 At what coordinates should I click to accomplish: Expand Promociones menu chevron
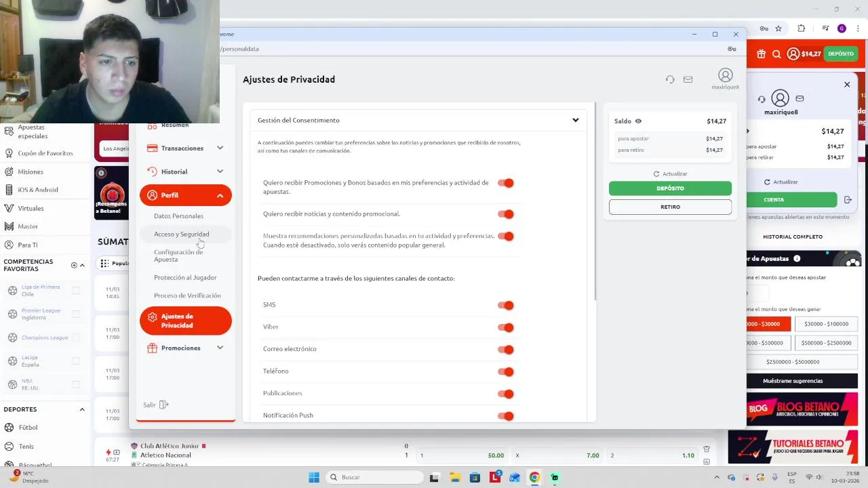pyautogui.click(x=220, y=348)
